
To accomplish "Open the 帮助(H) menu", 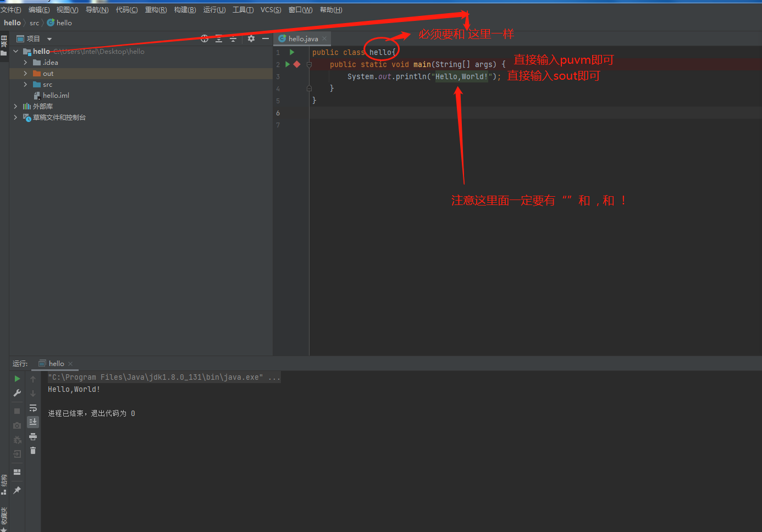I will tap(331, 10).
